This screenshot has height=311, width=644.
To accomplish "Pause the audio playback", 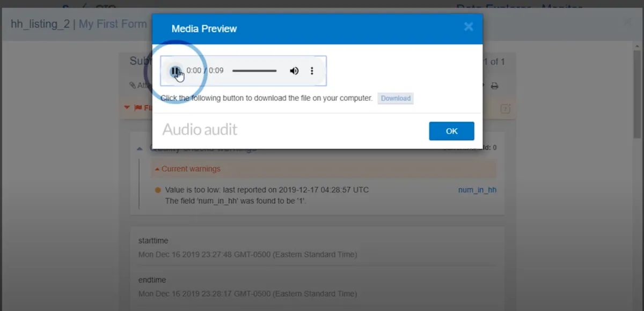I will (x=175, y=71).
